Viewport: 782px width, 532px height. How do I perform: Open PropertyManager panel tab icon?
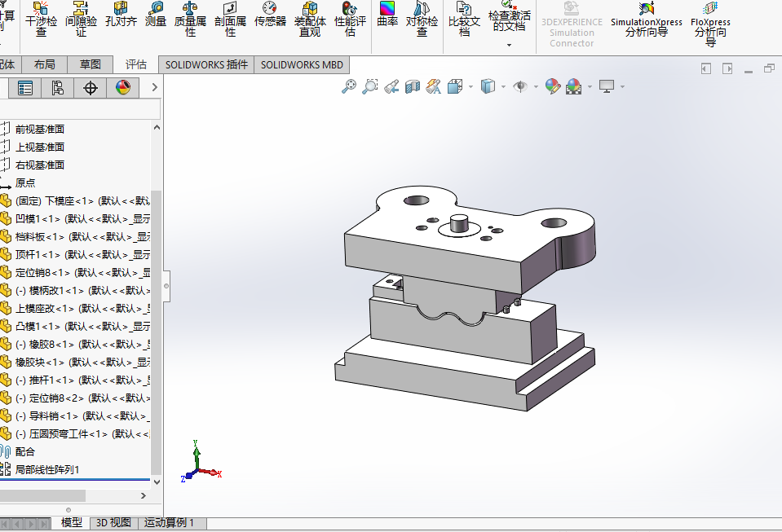pos(25,88)
